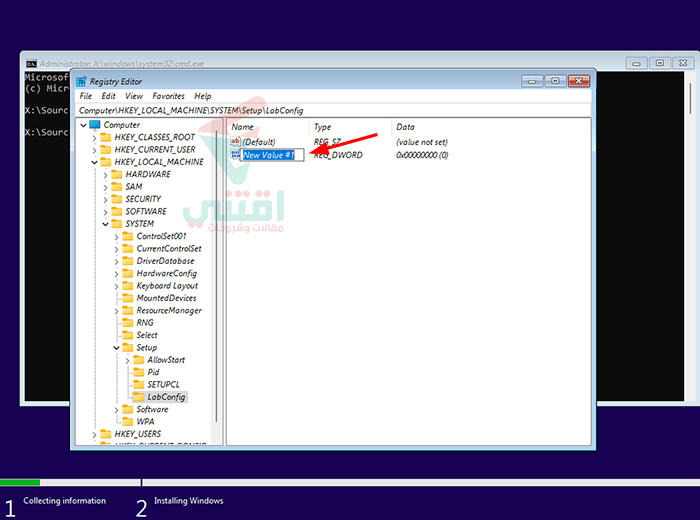
Task: Click the Computer icon in tree
Action: (95, 125)
